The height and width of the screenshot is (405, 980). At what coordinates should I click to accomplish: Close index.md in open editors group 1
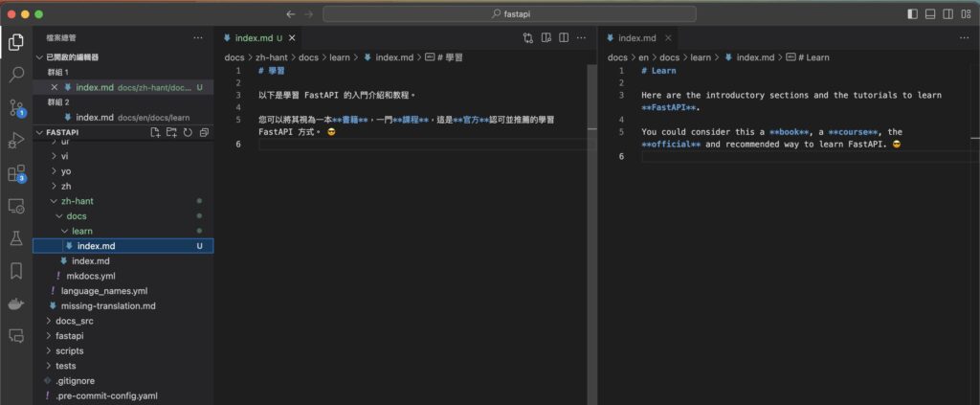[55, 87]
